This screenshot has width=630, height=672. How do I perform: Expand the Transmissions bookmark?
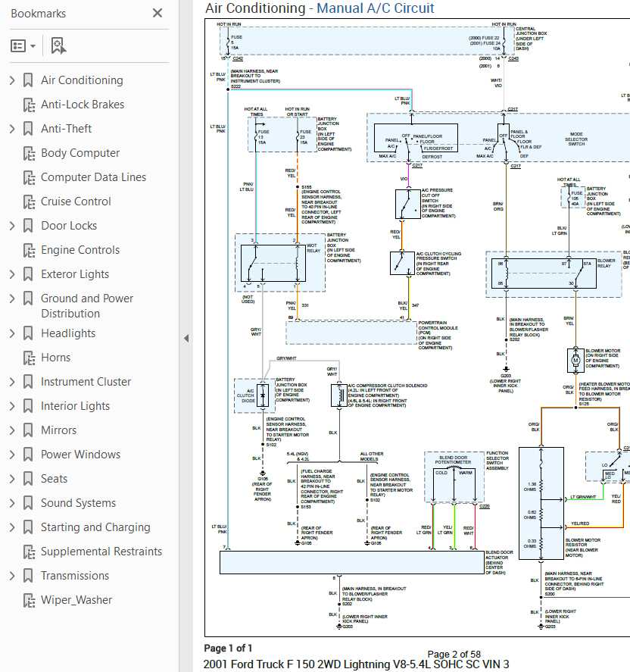tap(12, 576)
